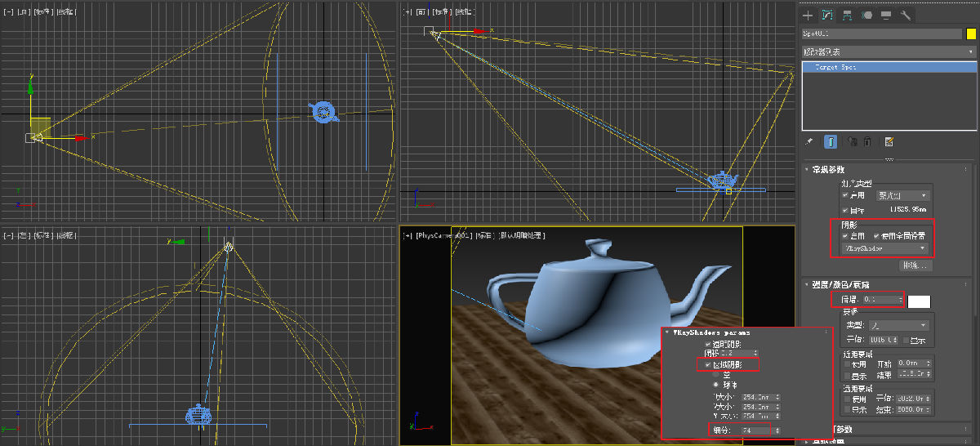
Task: Open the Create command panel tab
Action: (808, 15)
